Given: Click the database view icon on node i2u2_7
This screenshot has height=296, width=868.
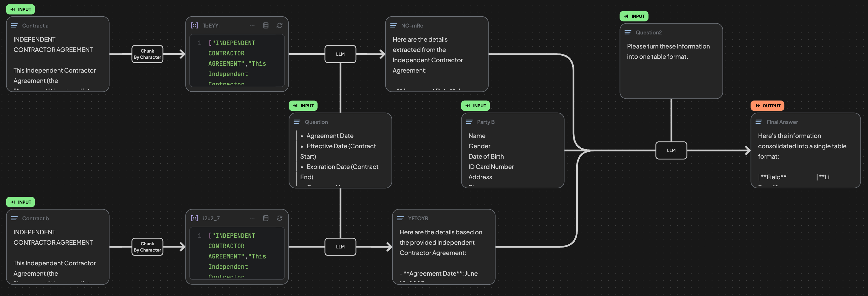Looking at the screenshot, I should pos(265,218).
